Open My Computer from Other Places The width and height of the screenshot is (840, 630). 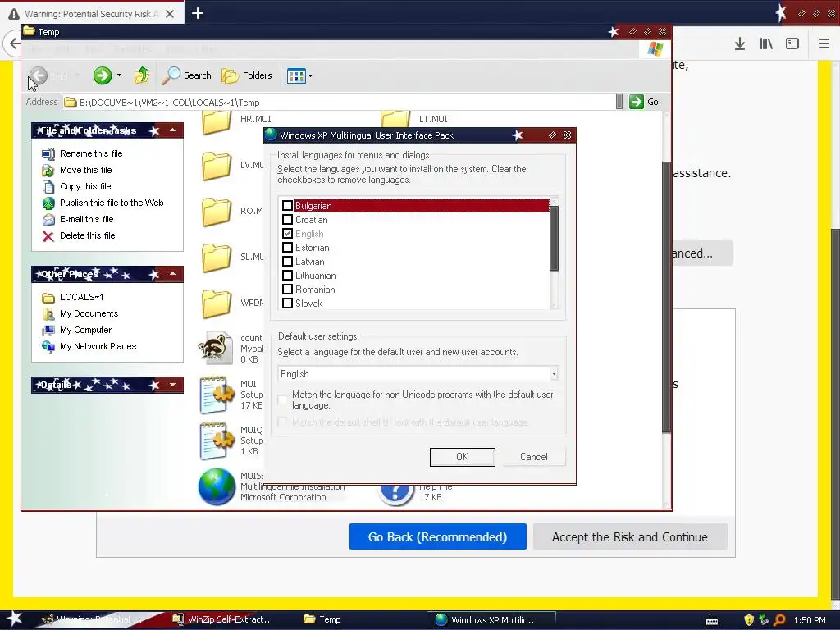point(85,330)
